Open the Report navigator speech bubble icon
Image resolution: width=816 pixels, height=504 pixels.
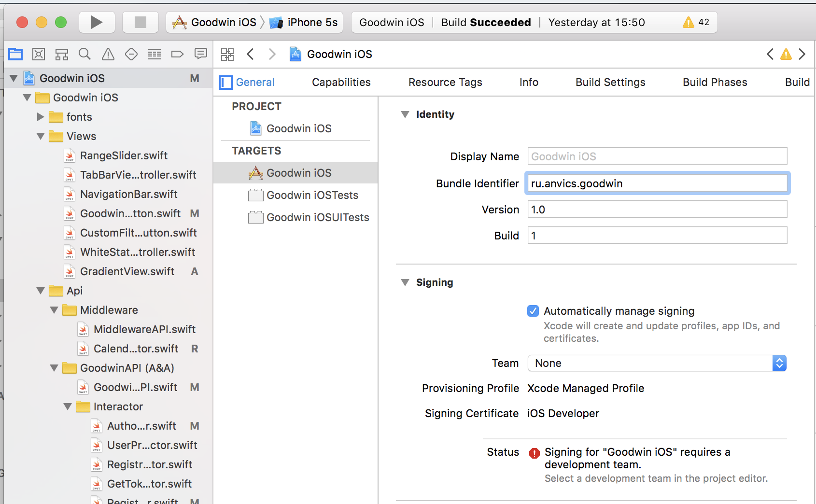point(201,54)
